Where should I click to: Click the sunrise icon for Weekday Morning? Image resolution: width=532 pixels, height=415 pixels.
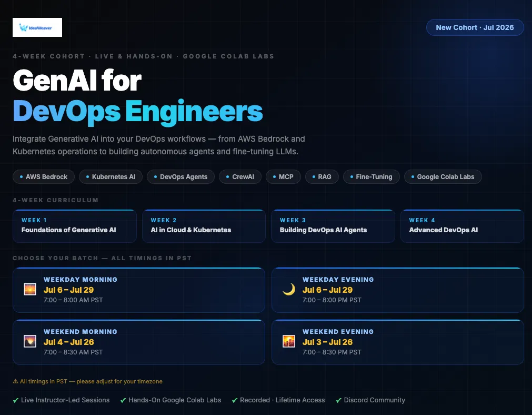[x=30, y=289]
